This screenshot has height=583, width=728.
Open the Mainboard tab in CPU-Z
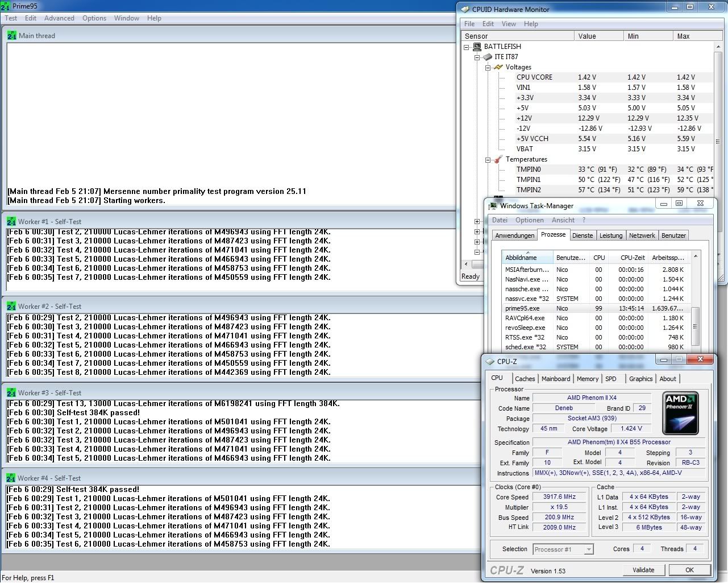coord(556,379)
